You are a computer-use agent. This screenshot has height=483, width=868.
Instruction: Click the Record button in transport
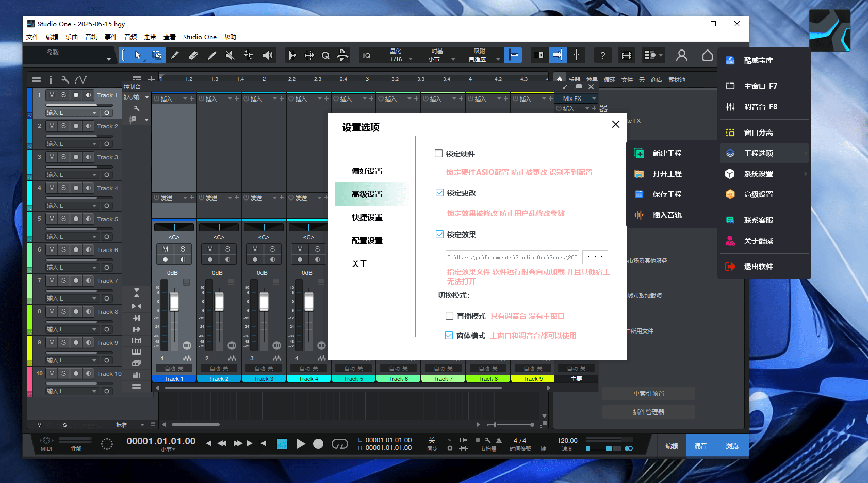click(x=318, y=444)
